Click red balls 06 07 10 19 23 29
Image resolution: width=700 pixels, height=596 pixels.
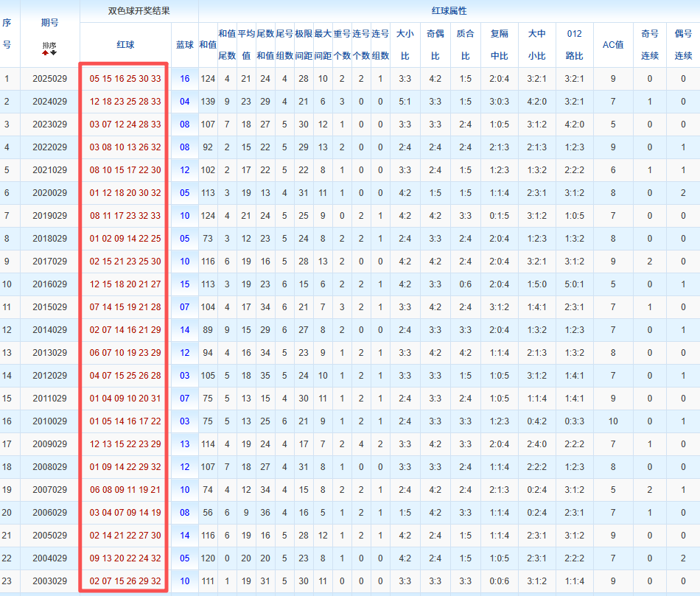(125, 353)
